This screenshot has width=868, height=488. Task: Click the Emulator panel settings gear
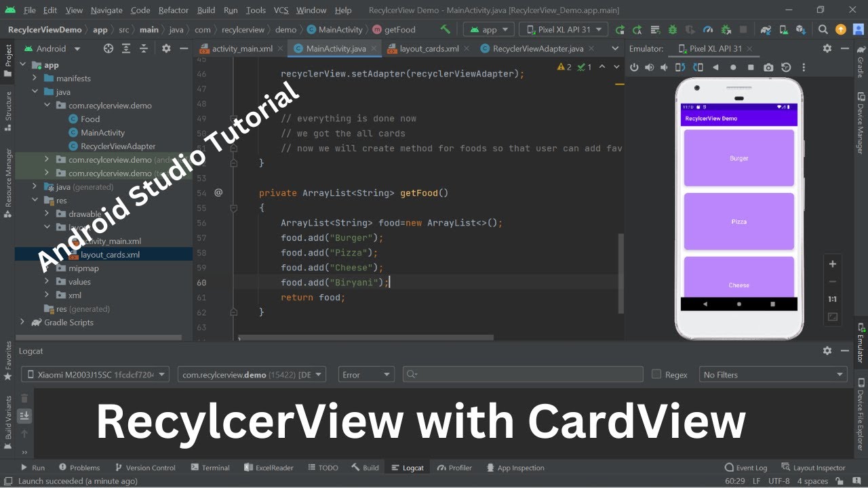click(x=827, y=48)
